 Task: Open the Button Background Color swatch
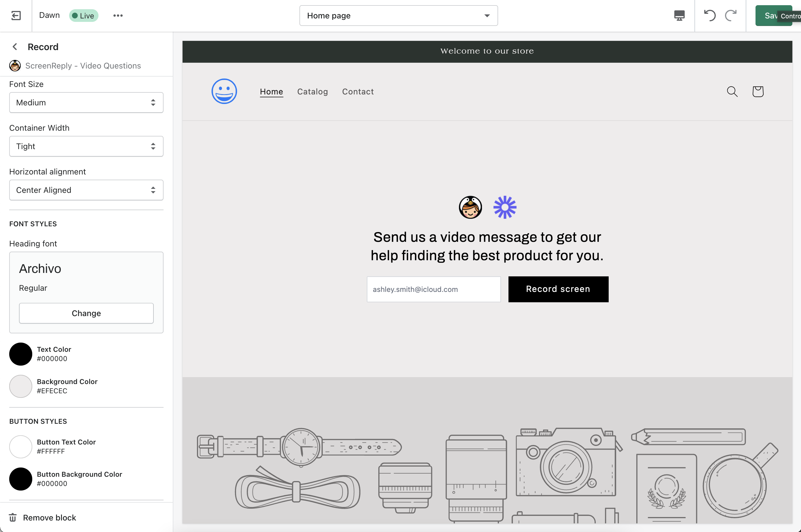point(21,479)
